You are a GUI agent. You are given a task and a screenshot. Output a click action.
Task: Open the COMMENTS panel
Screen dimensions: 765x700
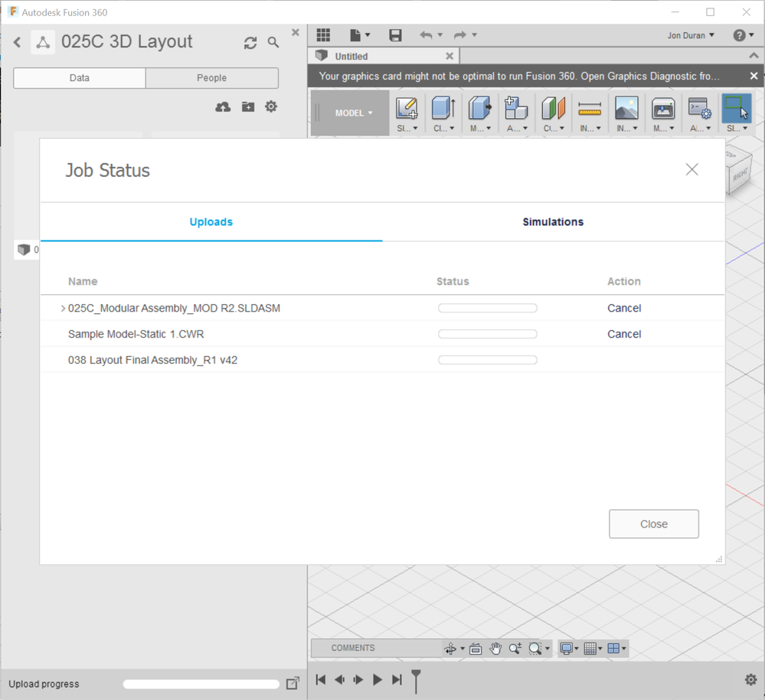click(353, 648)
